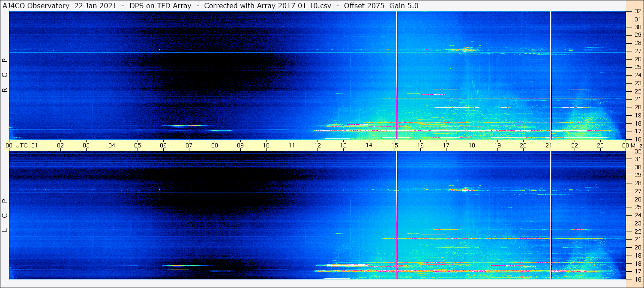Select the 10 hour tick label
This screenshot has height=288, width=644.
click(x=266, y=145)
